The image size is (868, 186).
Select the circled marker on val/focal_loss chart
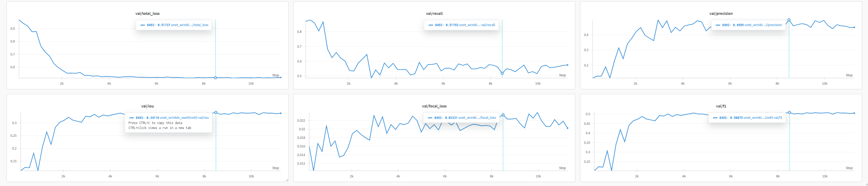pyautogui.click(x=503, y=115)
